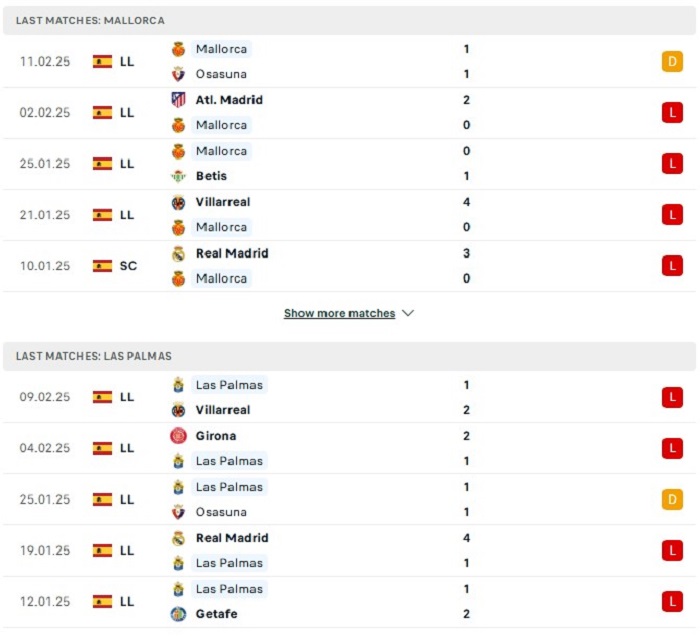
Task: Open the Show more matches link
Action: pyautogui.click(x=339, y=314)
